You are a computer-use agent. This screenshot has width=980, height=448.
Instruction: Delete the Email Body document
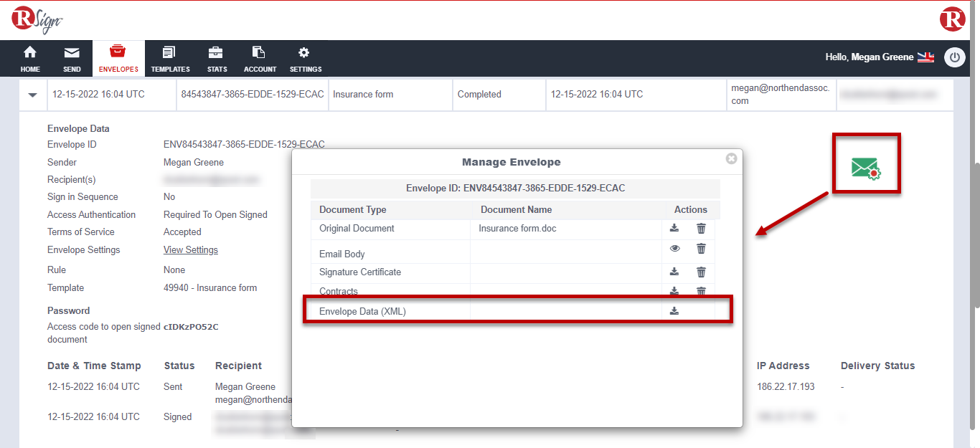701,248
